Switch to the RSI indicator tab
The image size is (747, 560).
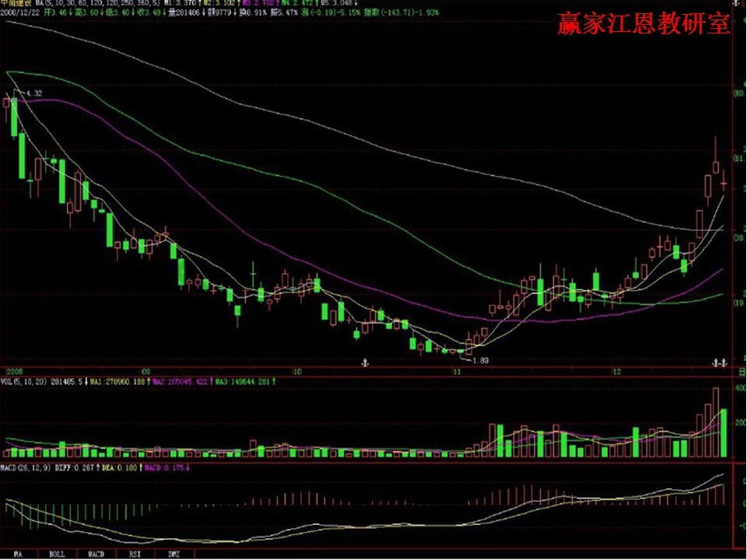[x=135, y=554]
